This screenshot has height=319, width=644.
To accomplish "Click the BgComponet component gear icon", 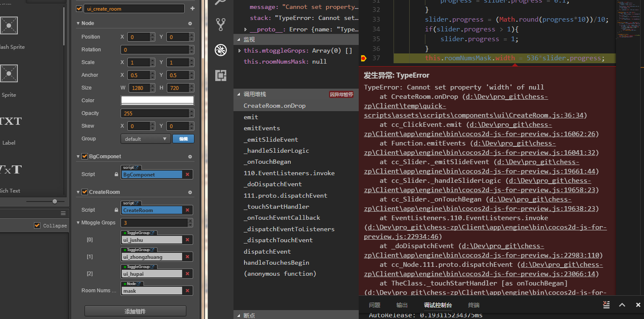I will point(190,157).
